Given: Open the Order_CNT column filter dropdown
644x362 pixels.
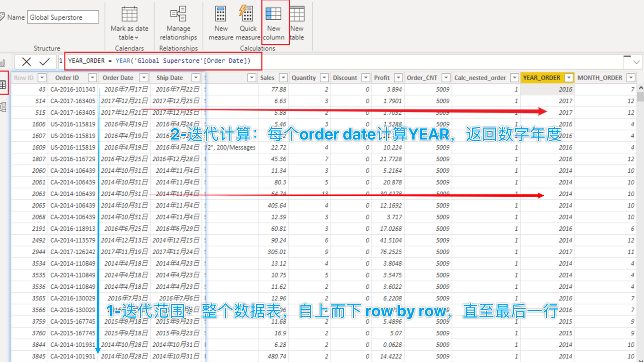Looking at the screenshot, I should coord(446,78).
